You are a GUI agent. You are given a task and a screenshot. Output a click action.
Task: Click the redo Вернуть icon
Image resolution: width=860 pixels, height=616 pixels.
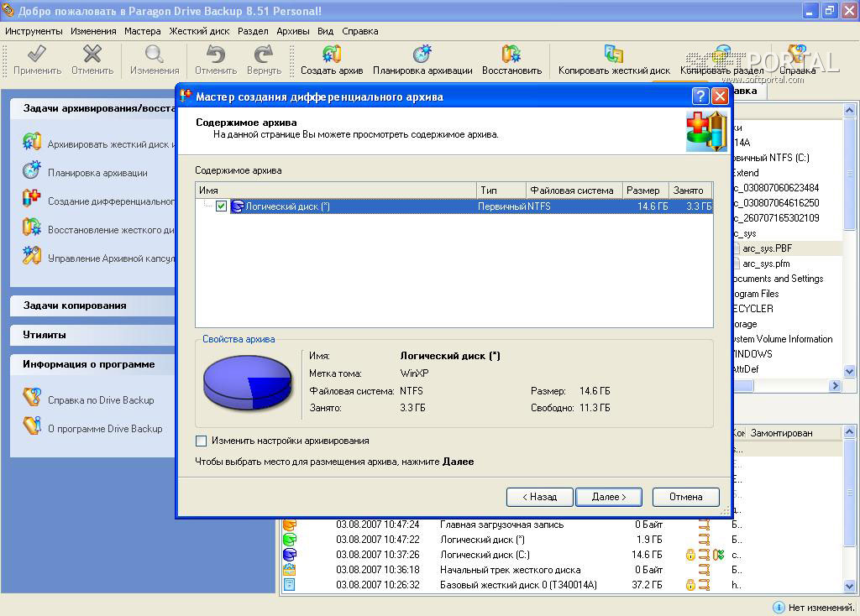(264, 55)
